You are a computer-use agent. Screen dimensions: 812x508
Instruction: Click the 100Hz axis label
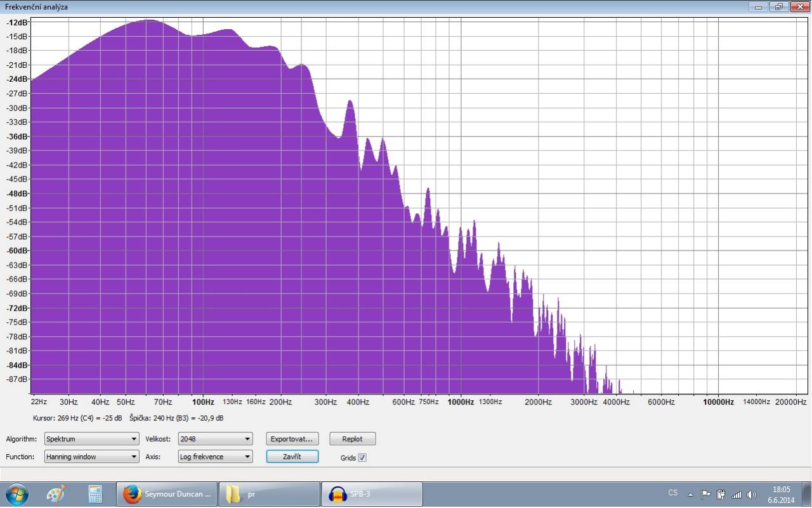203,402
